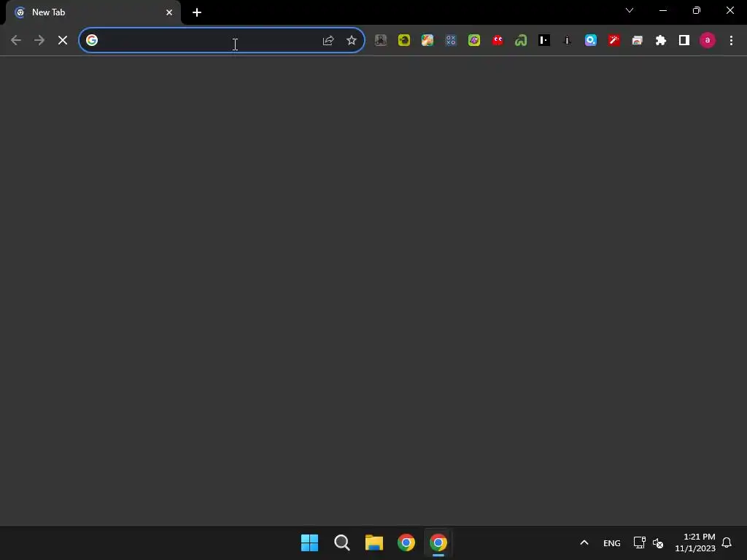Open a new tab with plus
The height and width of the screenshot is (560, 747).
coord(197,12)
